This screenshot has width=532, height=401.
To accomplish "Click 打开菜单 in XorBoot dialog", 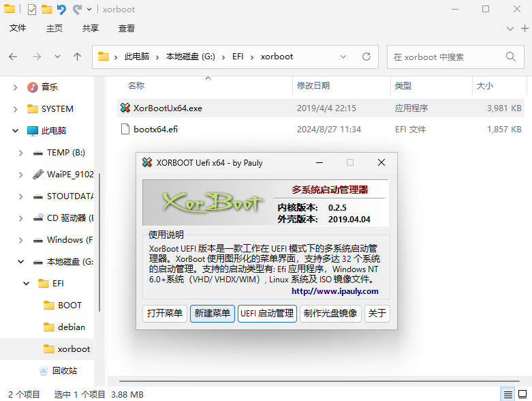I will 165,313.
